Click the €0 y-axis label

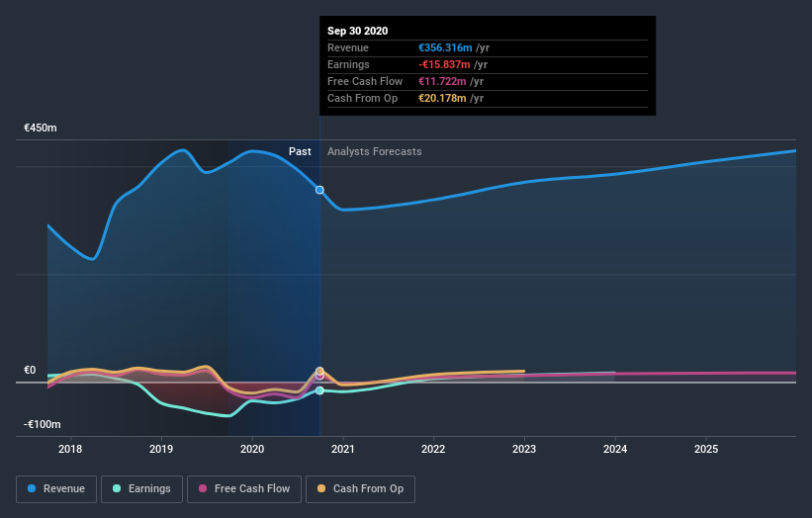(30, 370)
